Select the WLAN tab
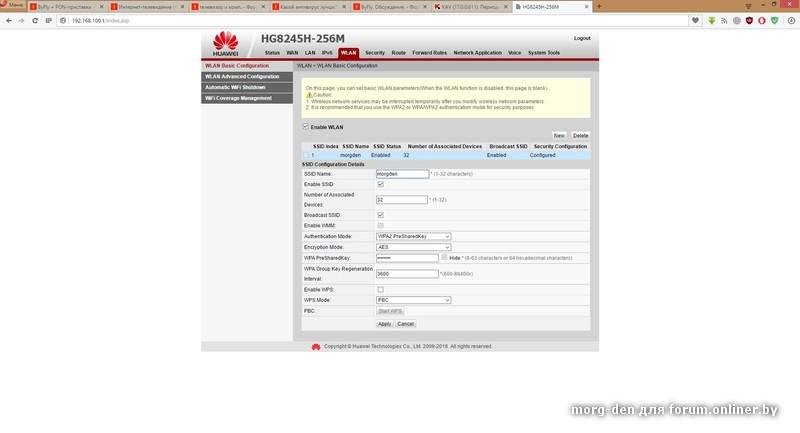800x433 pixels. 348,53
